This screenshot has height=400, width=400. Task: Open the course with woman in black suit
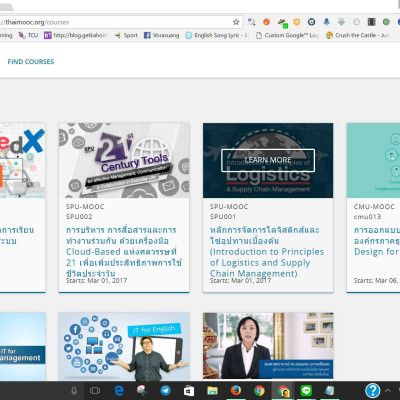(x=268, y=346)
